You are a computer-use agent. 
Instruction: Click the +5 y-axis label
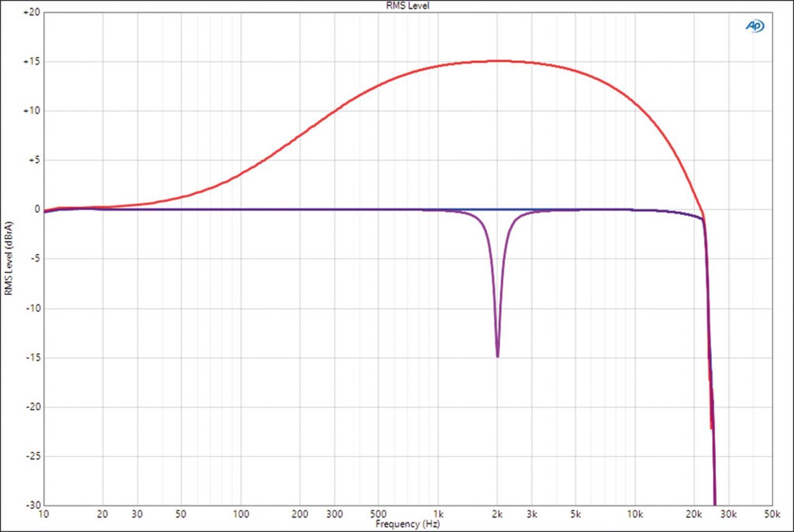point(34,160)
